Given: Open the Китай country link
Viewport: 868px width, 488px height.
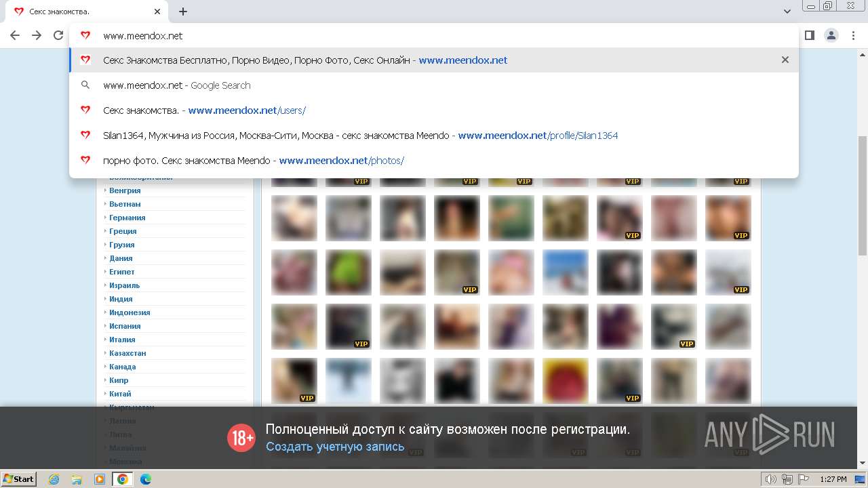Looking at the screenshot, I should [120, 394].
